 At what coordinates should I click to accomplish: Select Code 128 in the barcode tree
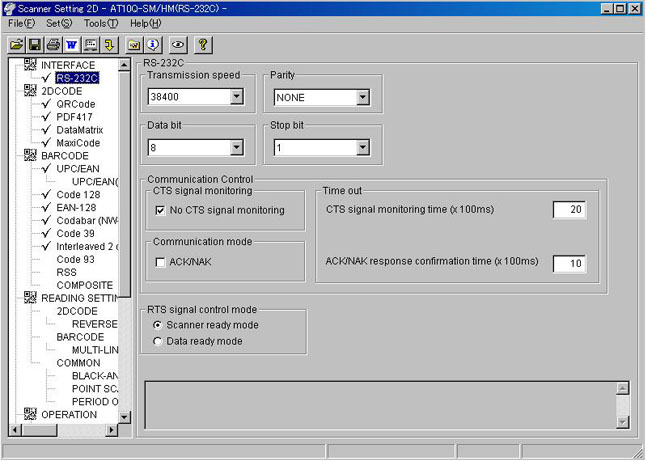coord(79,195)
